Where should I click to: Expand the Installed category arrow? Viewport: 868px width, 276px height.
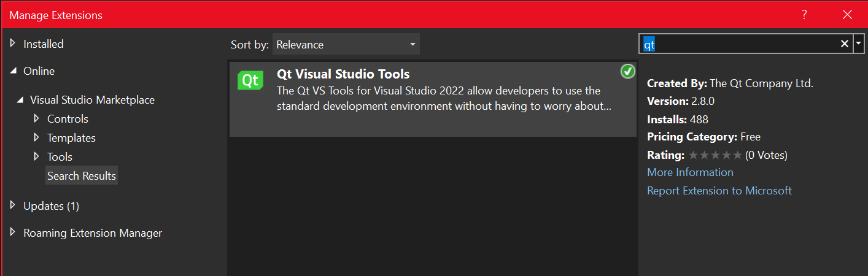[14, 44]
